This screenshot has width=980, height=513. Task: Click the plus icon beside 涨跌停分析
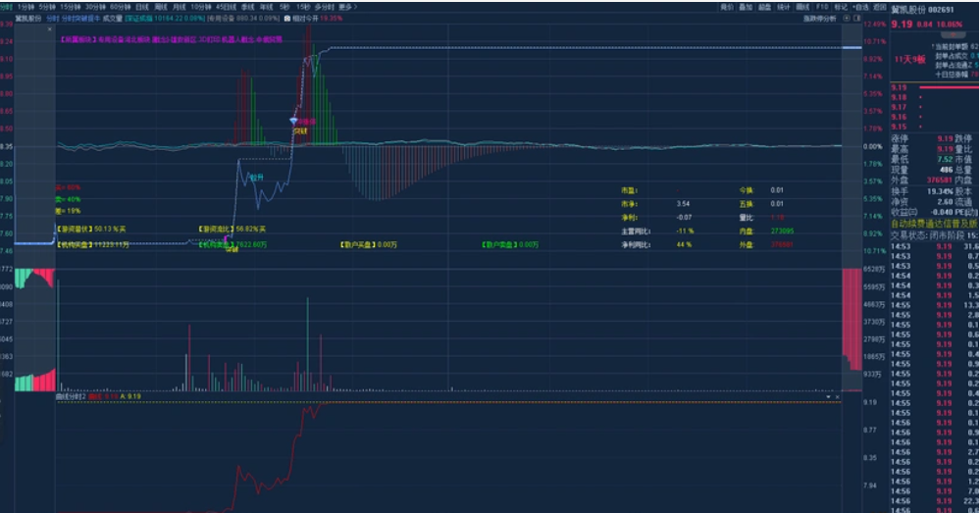point(845,18)
